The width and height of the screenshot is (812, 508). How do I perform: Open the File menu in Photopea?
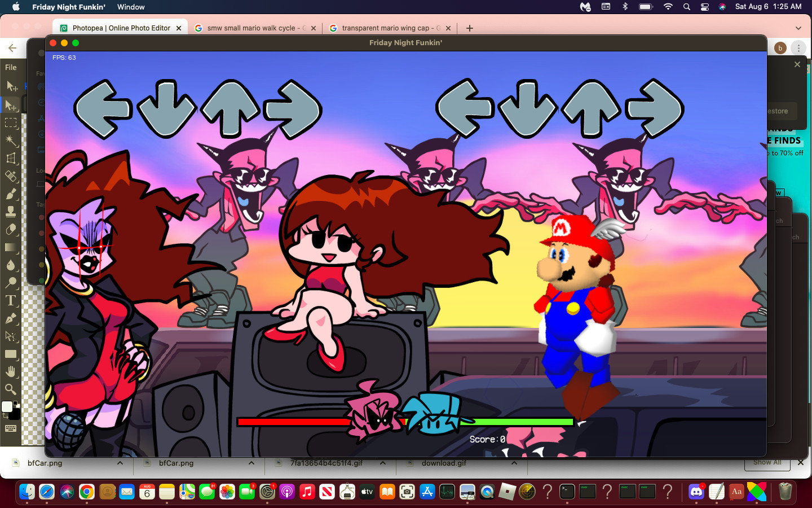11,67
